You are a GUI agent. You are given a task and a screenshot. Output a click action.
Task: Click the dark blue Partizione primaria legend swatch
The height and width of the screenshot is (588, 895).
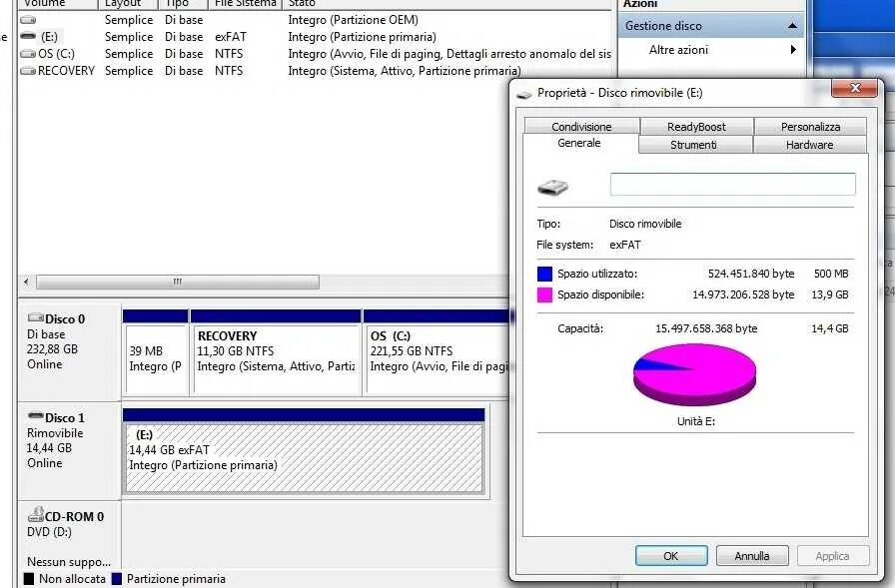coord(117,579)
